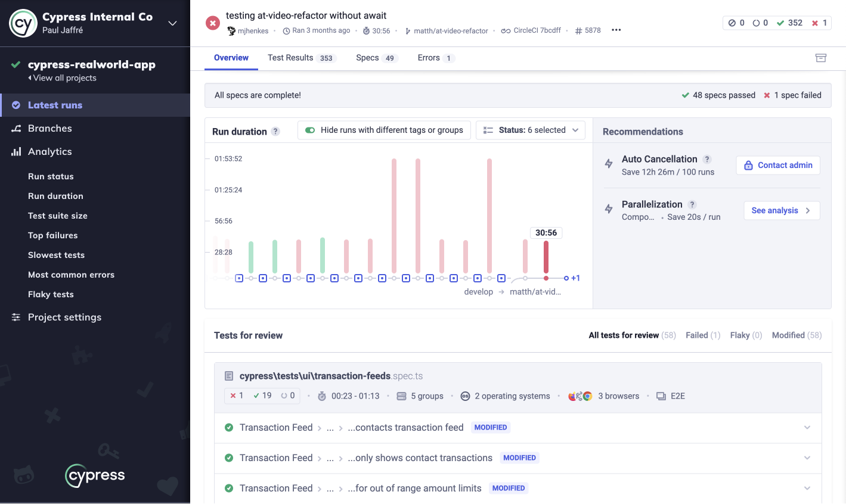846x504 pixels.
Task: Click the transaction-feeds spec file icon
Action: coord(229,376)
